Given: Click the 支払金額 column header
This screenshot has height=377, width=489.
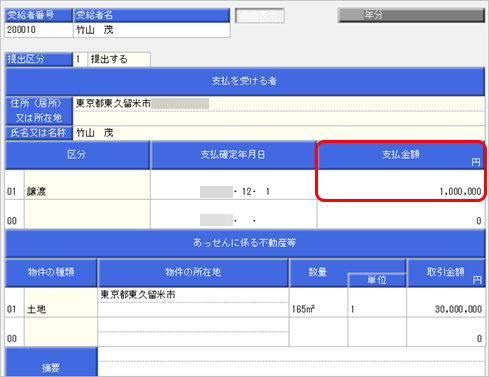Looking at the screenshot, I should click(401, 155).
